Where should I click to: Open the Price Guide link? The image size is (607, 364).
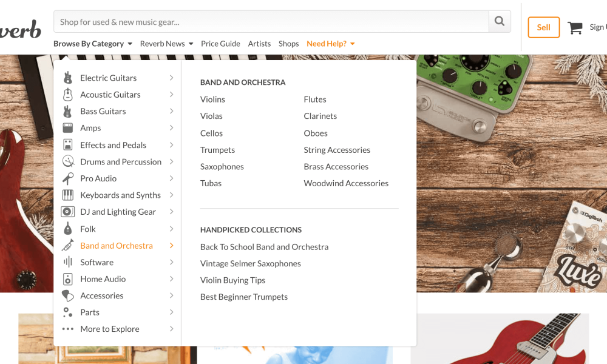[220, 44]
